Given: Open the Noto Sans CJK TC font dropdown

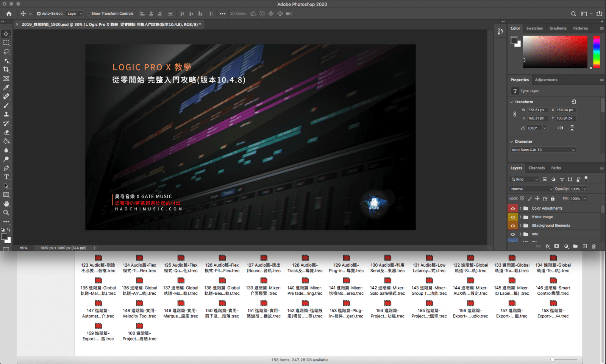Looking at the screenshot, I should (x=543, y=150).
